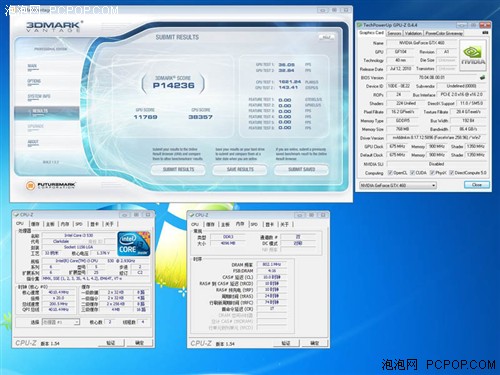Image resolution: width=500 pixels, height=375 pixels.
Task: Click the GPU-Z title bar app icon
Action: click(x=359, y=25)
